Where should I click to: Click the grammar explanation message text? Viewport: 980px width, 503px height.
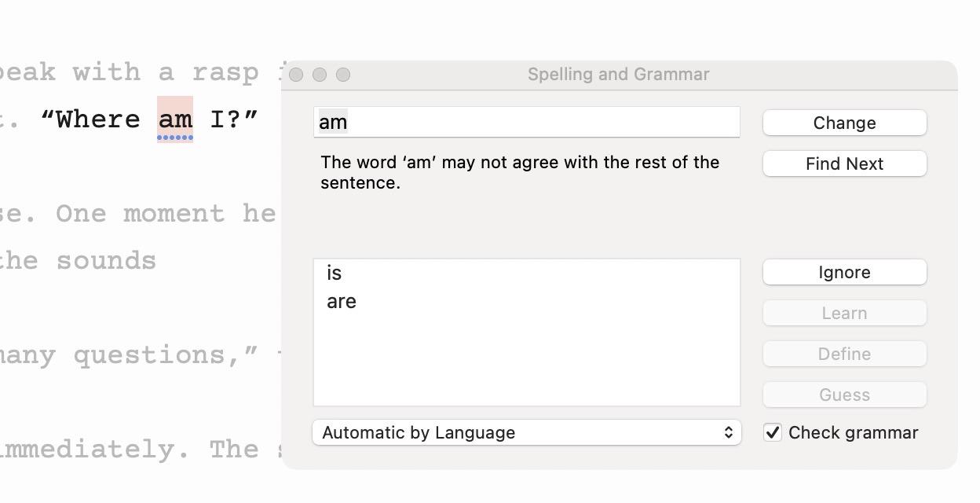click(x=520, y=172)
